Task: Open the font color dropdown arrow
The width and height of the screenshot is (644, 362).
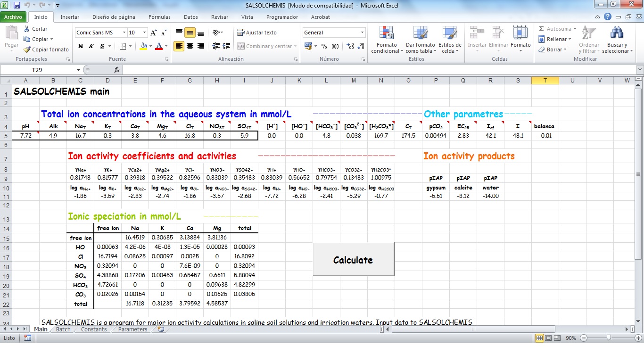Action: (x=166, y=46)
